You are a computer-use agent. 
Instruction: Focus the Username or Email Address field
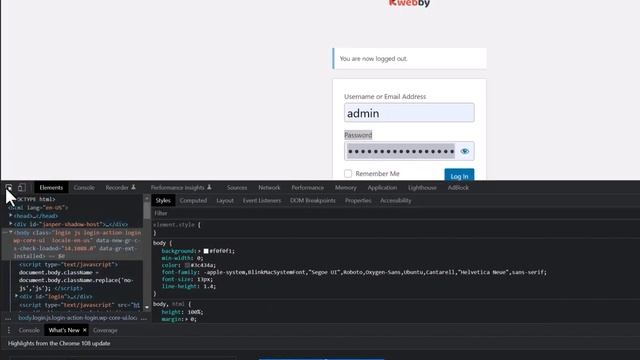409,113
